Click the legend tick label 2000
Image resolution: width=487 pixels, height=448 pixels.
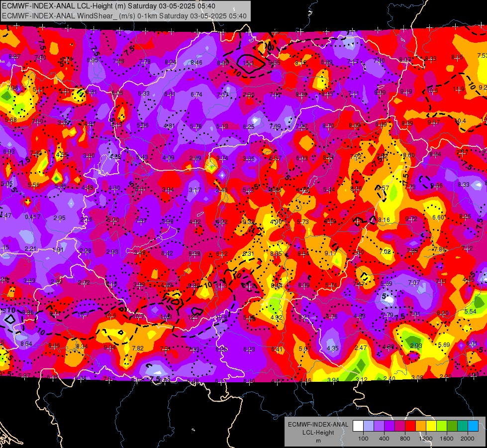(468, 439)
